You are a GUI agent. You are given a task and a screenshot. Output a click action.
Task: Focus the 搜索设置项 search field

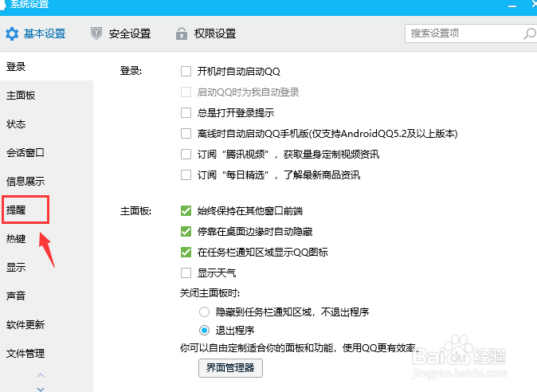tap(471, 33)
